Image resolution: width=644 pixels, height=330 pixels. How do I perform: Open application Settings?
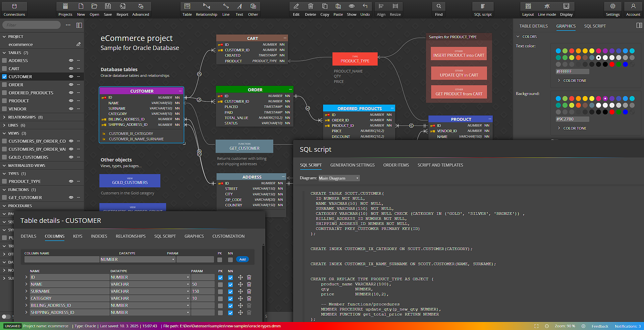click(612, 9)
